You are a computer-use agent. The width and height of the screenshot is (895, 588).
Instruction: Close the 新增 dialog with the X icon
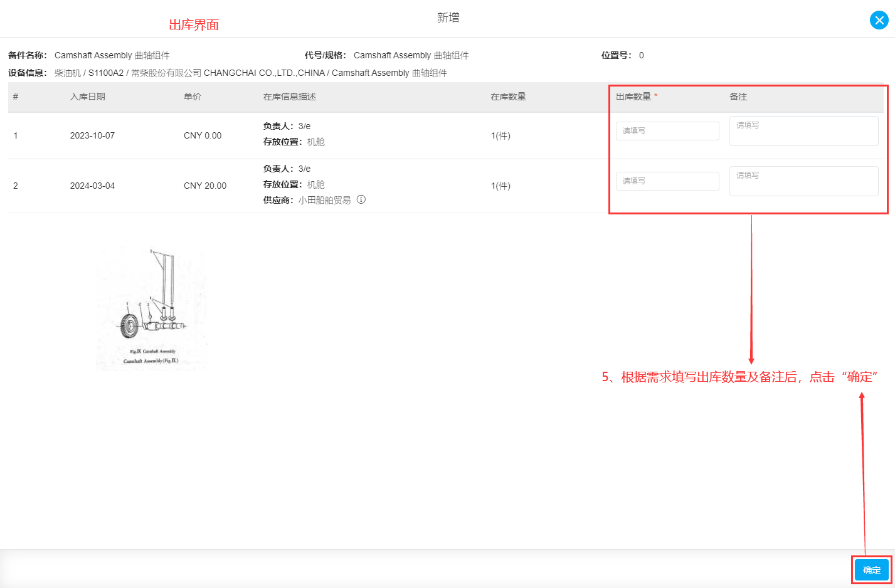[879, 20]
